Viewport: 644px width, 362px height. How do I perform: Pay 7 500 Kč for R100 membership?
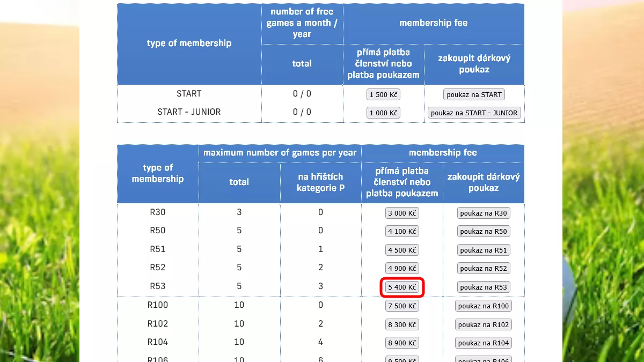click(x=402, y=306)
